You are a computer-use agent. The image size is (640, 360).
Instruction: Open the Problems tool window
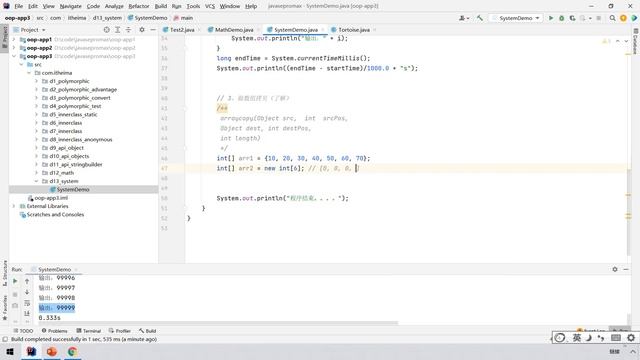[54, 331]
